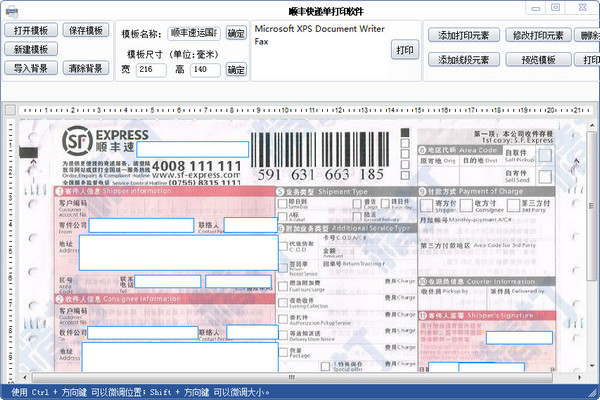Screen dimensions: 600x400
Task: Clear the background with 清除背景
Action: (86, 68)
